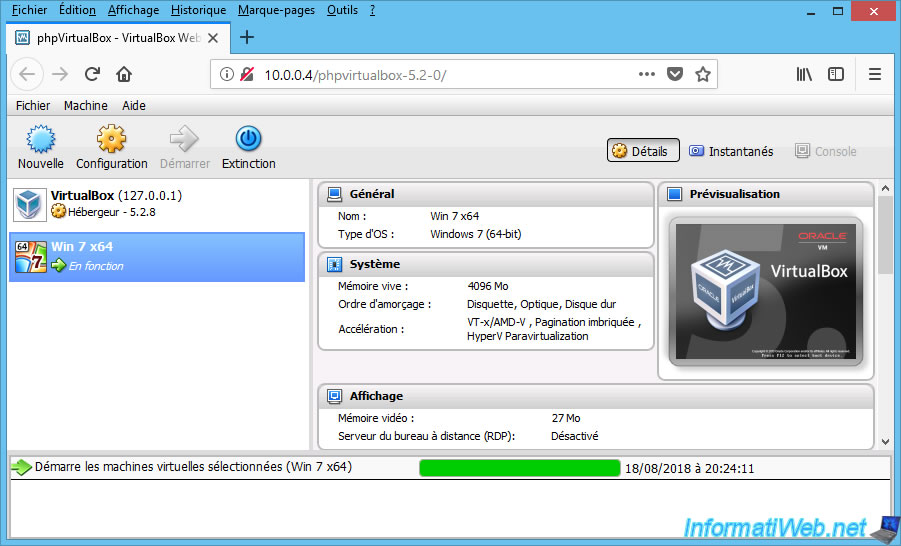Go forward to next page
This screenshot has width=901, height=546.
pos(60,74)
